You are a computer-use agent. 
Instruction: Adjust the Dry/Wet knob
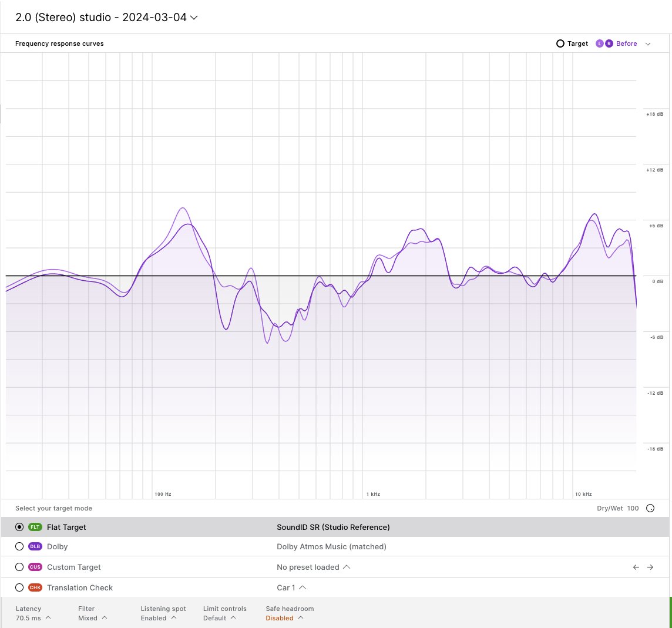650,508
